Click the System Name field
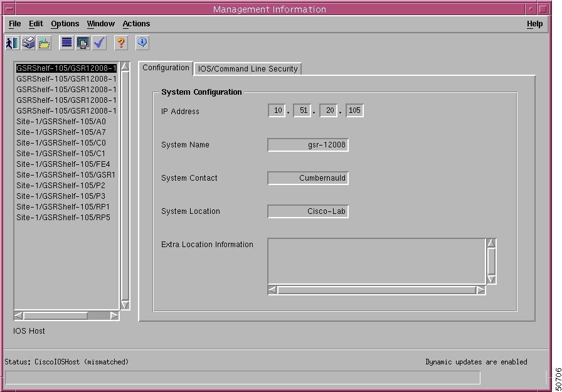Viewport: 562px width, 392px height. click(308, 145)
